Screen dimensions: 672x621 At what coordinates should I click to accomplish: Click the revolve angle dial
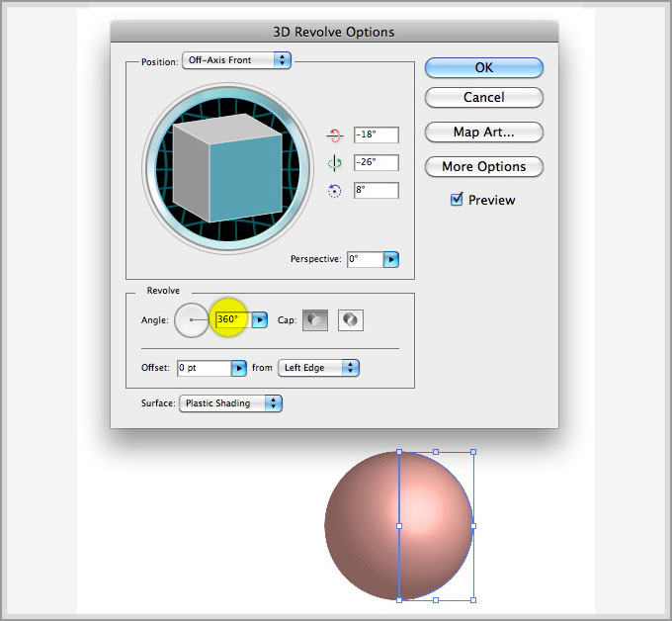click(192, 320)
